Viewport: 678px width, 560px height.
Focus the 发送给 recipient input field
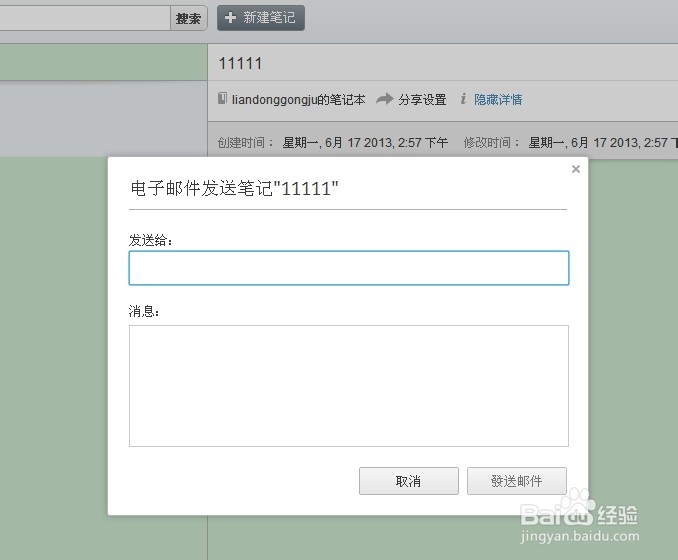pyautogui.click(x=349, y=268)
